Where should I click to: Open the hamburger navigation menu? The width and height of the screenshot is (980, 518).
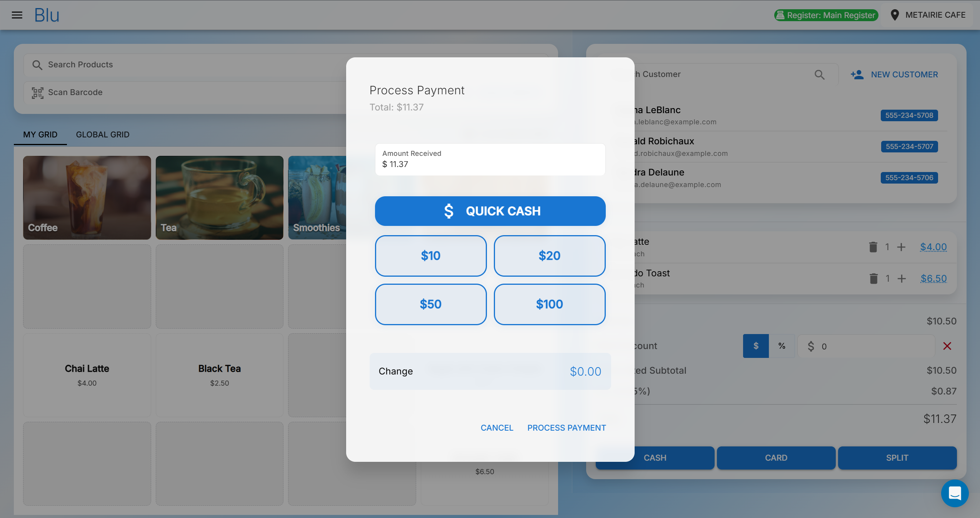(x=17, y=15)
